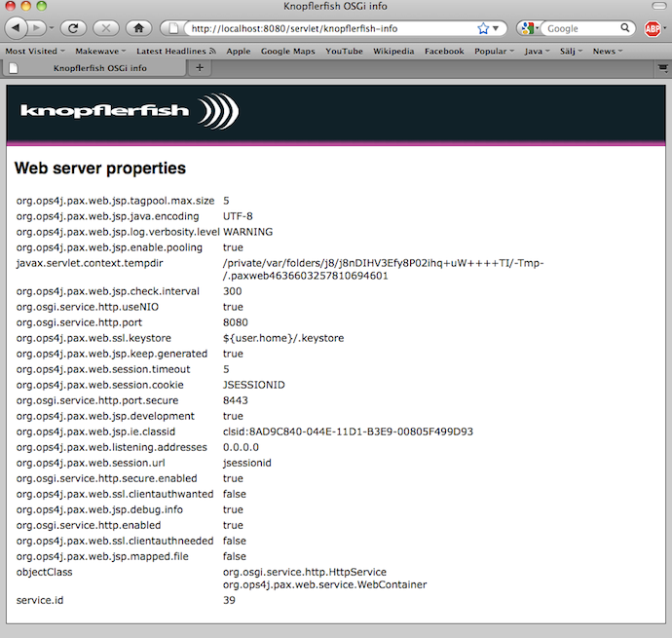The width and height of the screenshot is (672, 638).
Task: Open the Adblock Plus ABP icon
Action: 653,28
